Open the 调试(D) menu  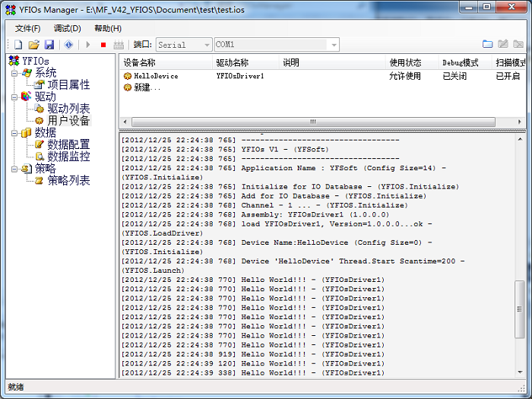pos(67,28)
